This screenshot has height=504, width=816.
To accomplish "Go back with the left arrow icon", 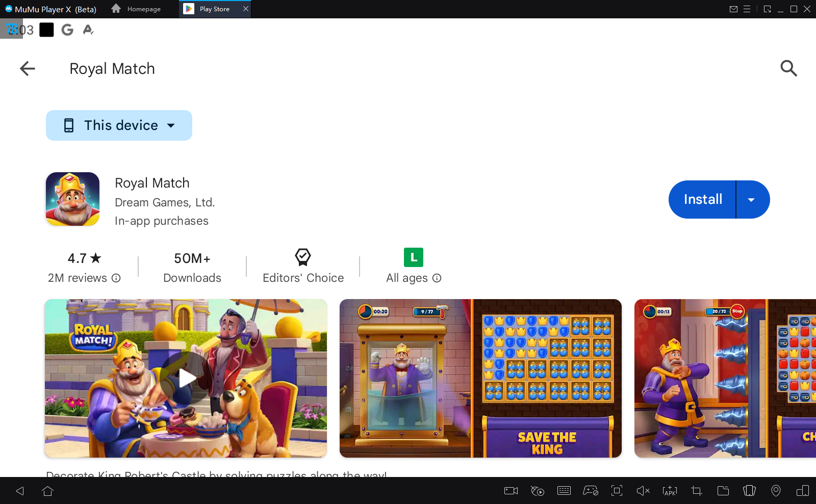I will click(28, 68).
